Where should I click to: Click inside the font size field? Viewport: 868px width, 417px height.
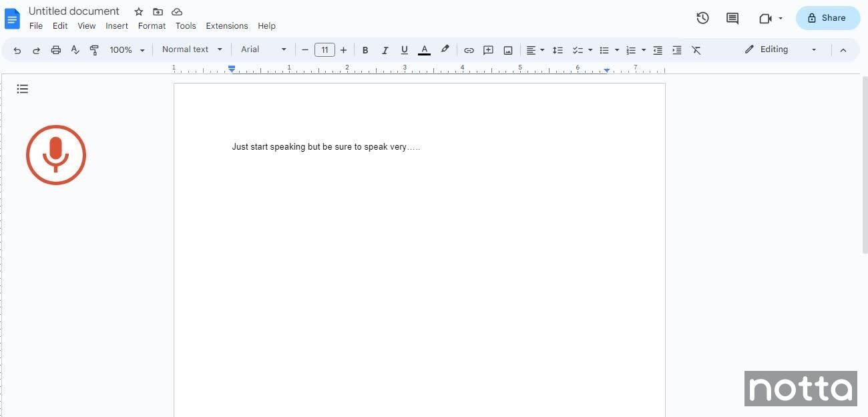point(324,49)
